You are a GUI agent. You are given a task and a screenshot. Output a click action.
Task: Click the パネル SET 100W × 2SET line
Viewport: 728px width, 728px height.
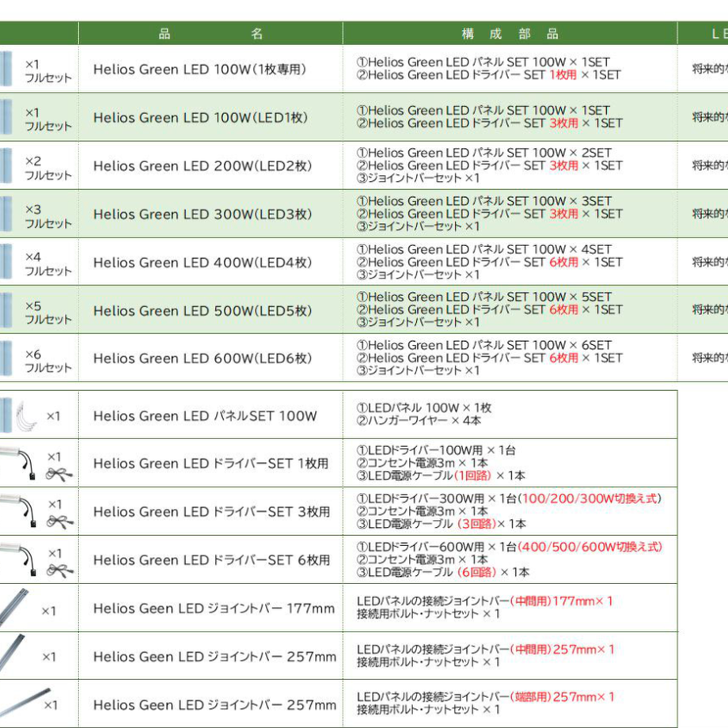(483, 153)
